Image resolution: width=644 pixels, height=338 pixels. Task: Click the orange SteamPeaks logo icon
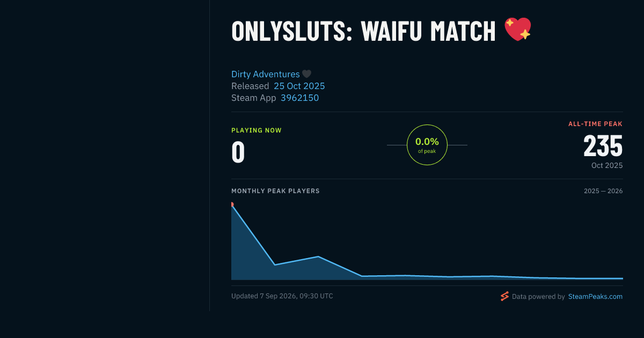504,296
